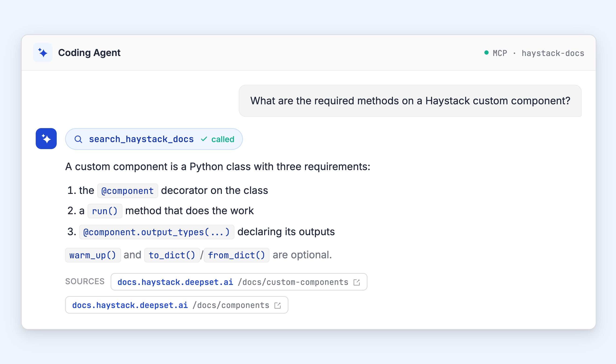Open the search_haystack_docs tool call chip
616x364 pixels.
pyautogui.click(x=154, y=139)
